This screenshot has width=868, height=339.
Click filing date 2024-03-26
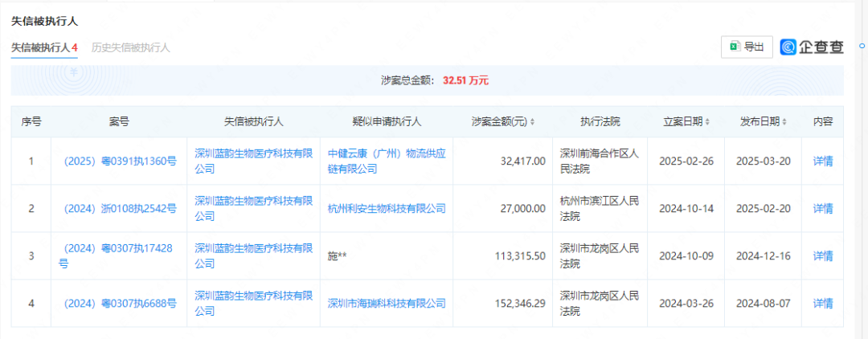686,304
